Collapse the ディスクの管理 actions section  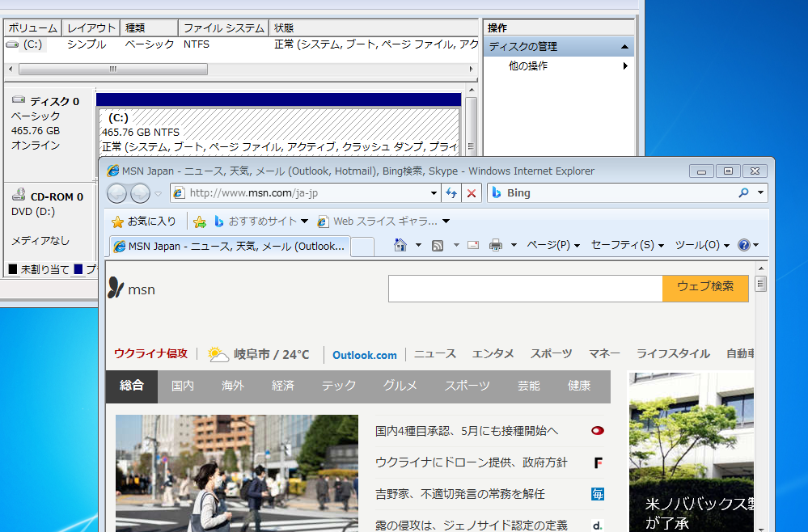(x=624, y=47)
